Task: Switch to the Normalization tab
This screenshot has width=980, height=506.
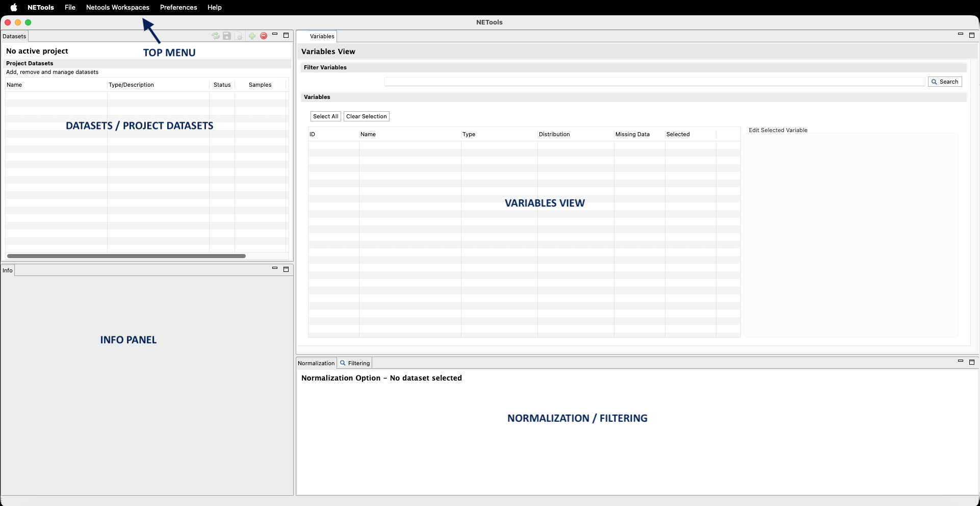Action: 316,363
